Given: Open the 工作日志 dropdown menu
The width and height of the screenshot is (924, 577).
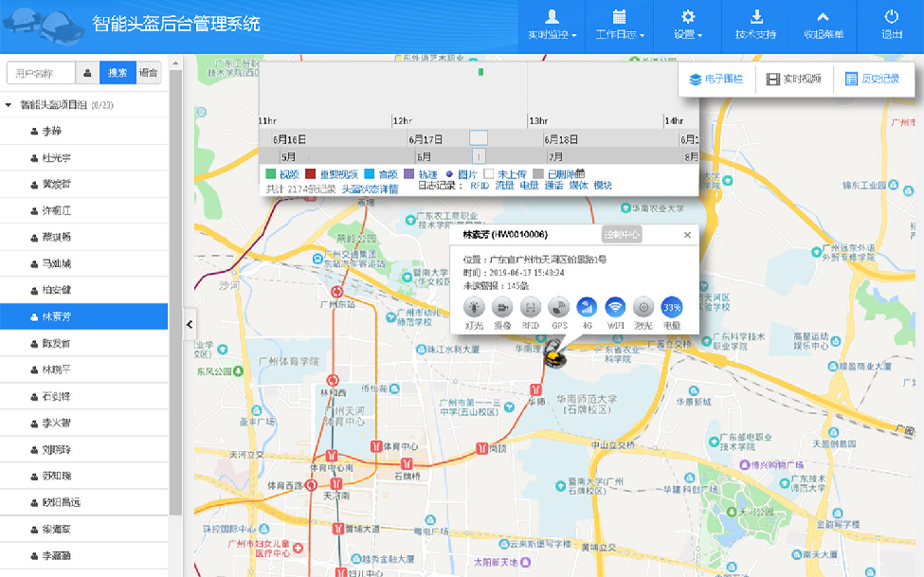Looking at the screenshot, I should pyautogui.click(x=620, y=27).
